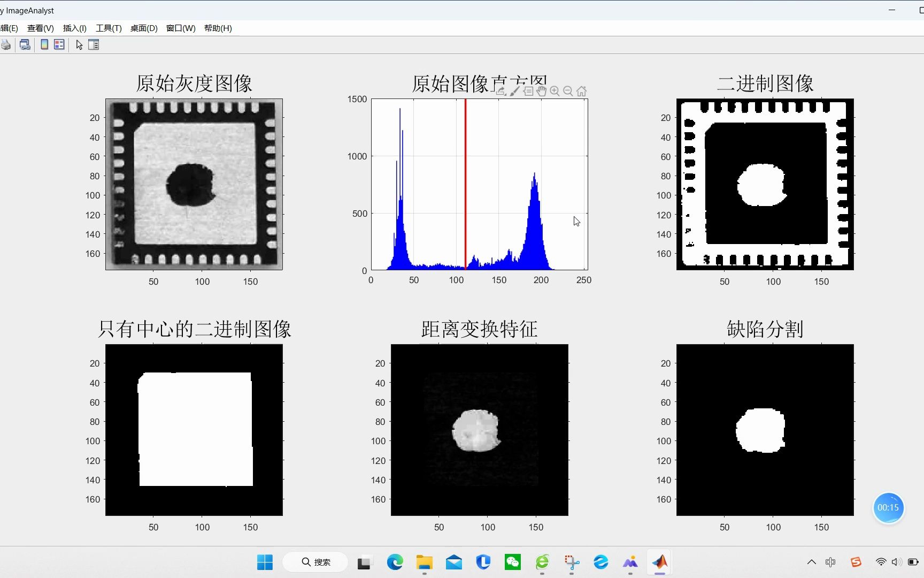Click the 二进制图像 binary image plot
The image size is (924, 578).
(x=765, y=184)
